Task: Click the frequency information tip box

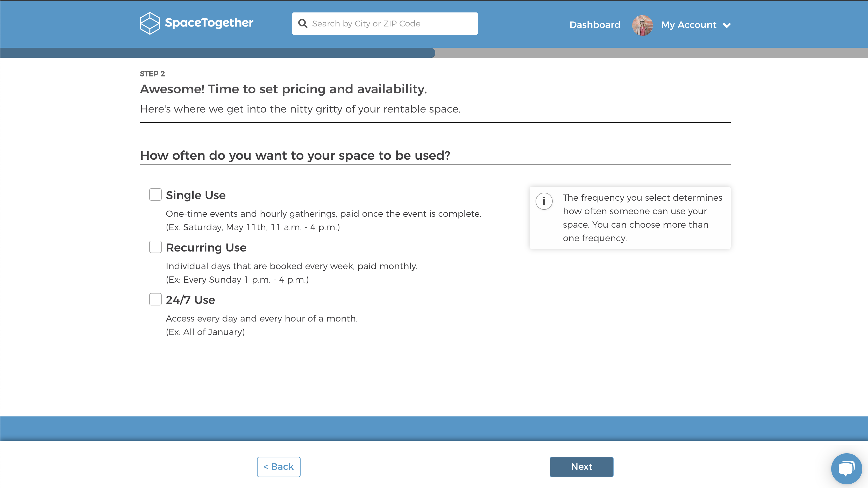Action: click(630, 218)
